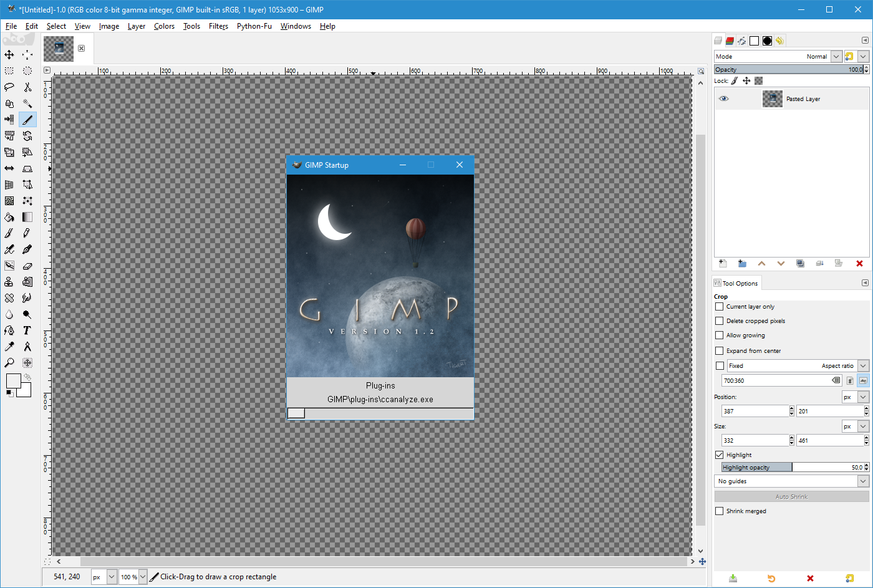Open the Colors menu
Screen dimensions: 873x588
164,26
